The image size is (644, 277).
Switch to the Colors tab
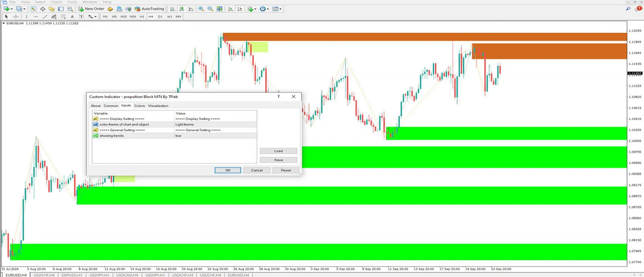(x=139, y=106)
